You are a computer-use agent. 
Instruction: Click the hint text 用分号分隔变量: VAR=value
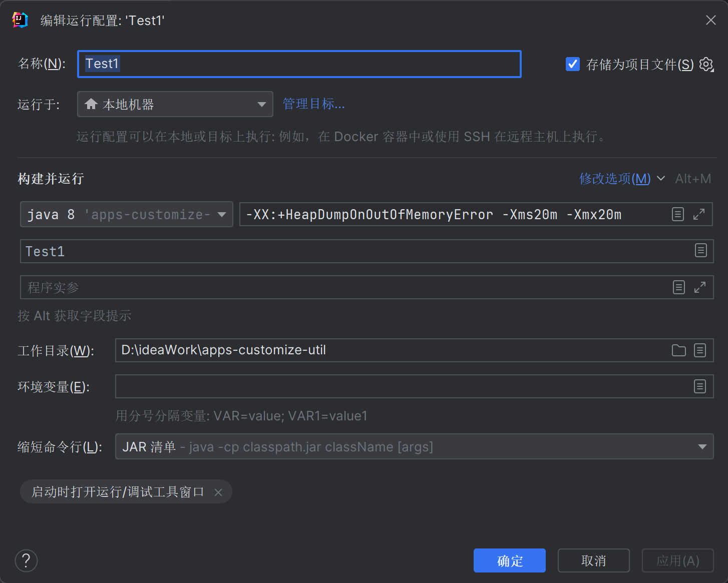(x=241, y=416)
